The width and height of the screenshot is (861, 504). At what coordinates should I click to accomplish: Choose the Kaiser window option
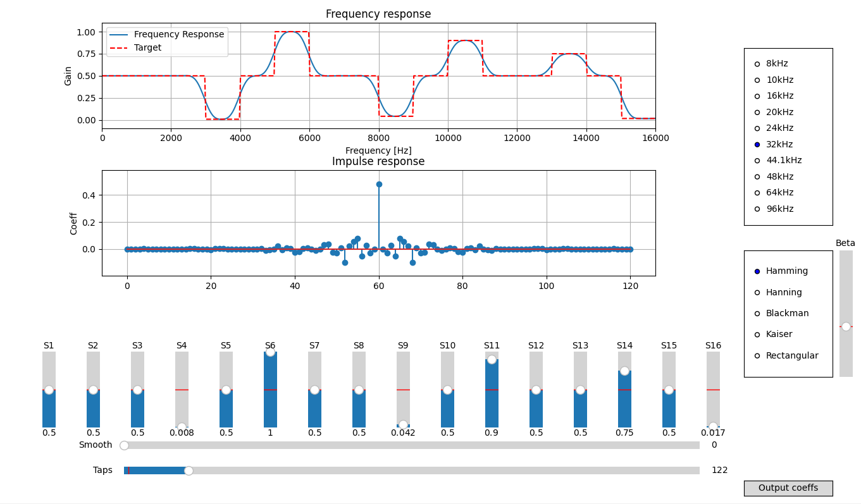[757, 335]
